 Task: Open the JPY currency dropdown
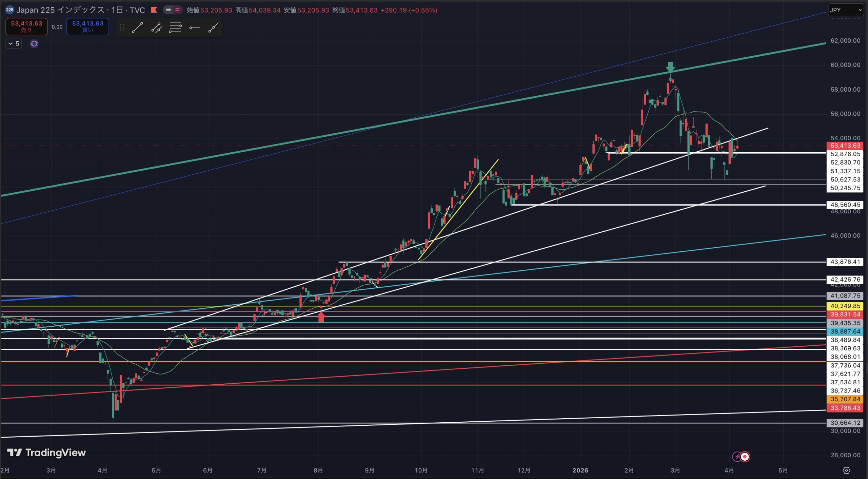point(845,10)
